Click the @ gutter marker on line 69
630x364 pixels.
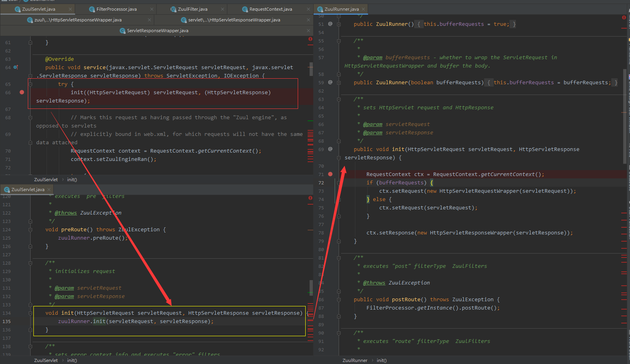click(330, 149)
